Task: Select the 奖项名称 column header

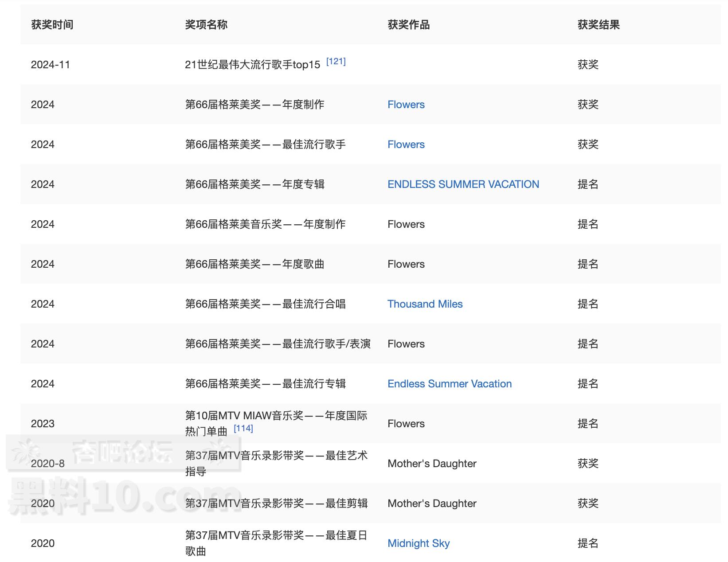Action: 206,25
